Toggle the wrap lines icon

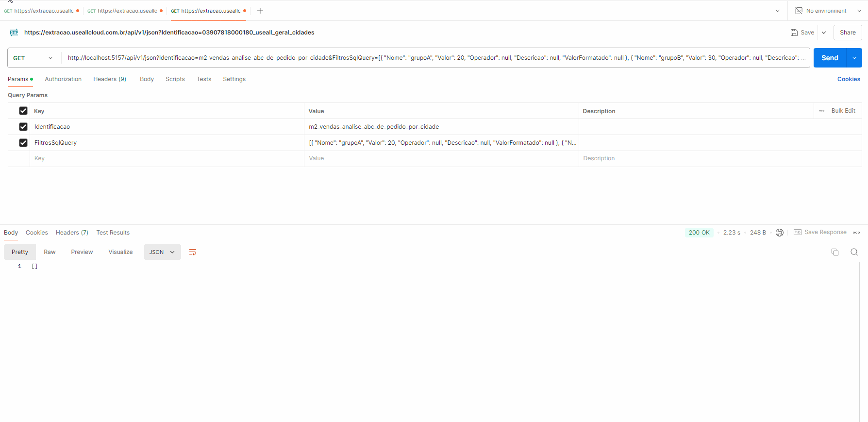click(x=193, y=252)
